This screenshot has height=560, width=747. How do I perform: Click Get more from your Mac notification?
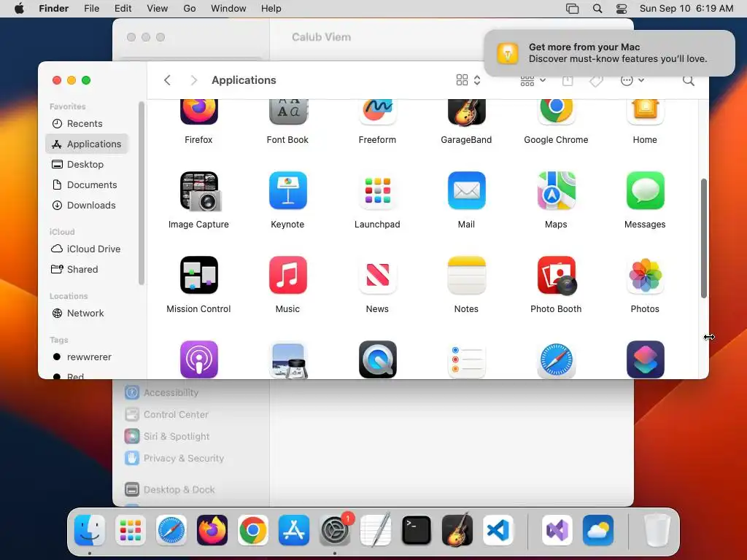pyautogui.click(x=609, y=52)
